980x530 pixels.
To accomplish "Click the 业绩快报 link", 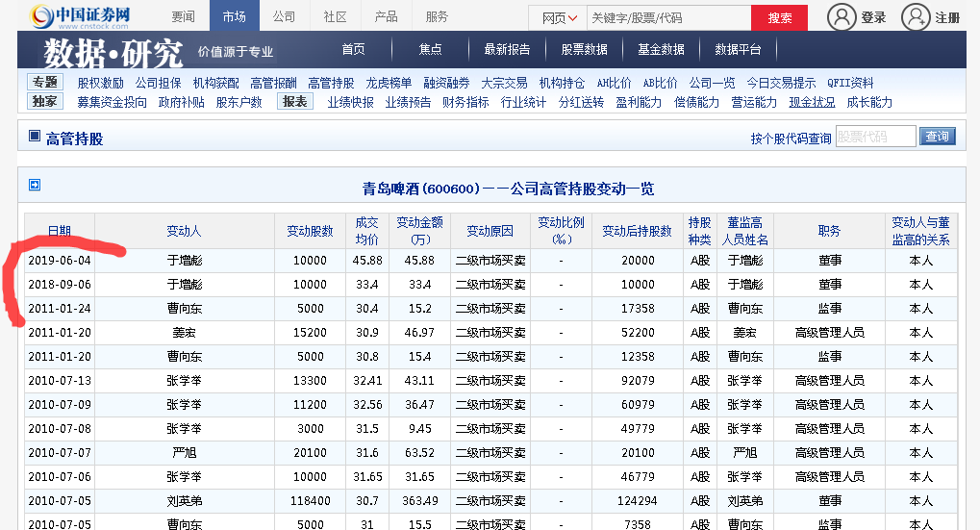I will tap(350, 103).
